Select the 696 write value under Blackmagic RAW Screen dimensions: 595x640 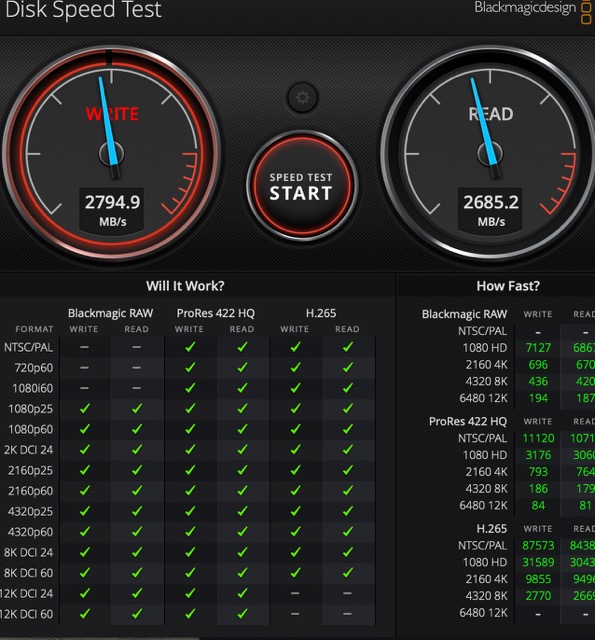pos(538,364)
